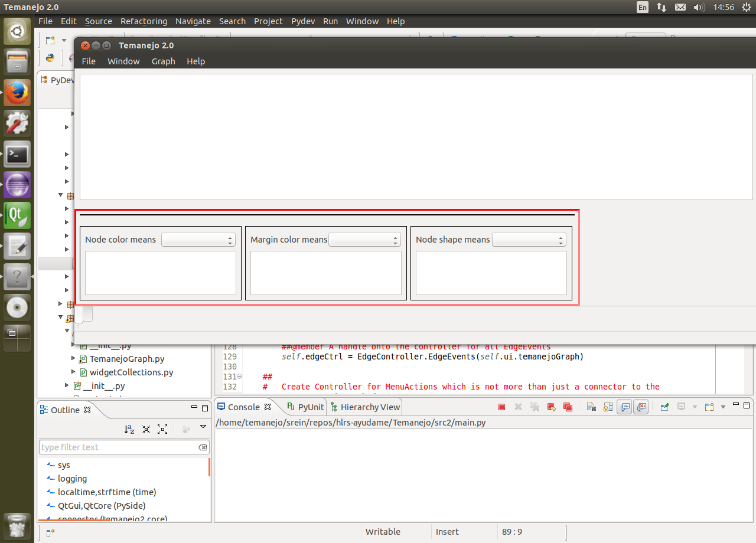Expand TemanejoGraph.py in package explorer

tap(73, 358)
